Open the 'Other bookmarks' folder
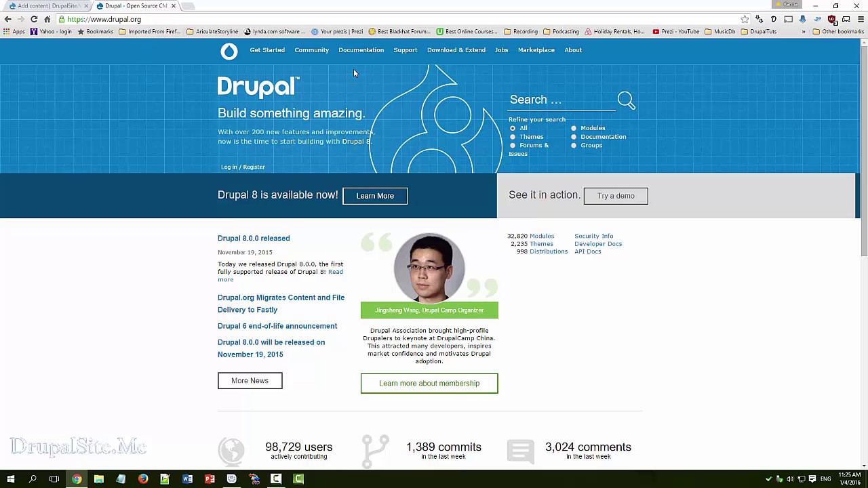The height and width of the screenshot is (488, 868). pyautogui.click(x=838, y=31)
